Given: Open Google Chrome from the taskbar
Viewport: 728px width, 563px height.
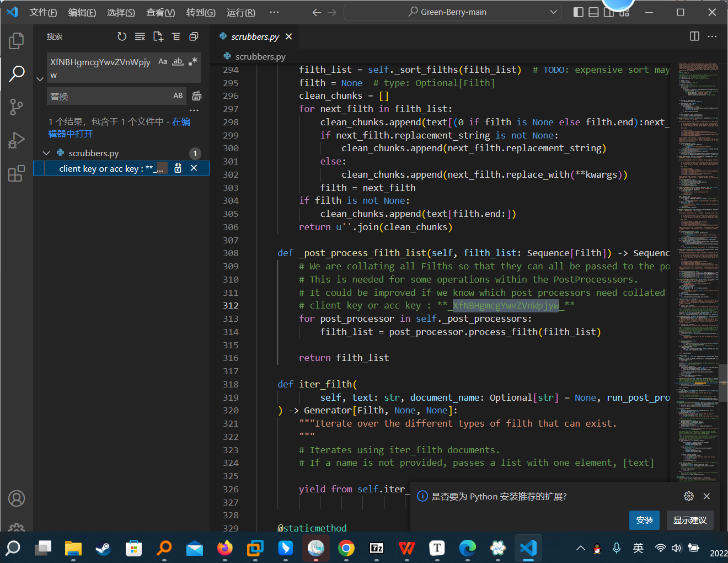Looking at the screenshot, I should coord(346,548).
